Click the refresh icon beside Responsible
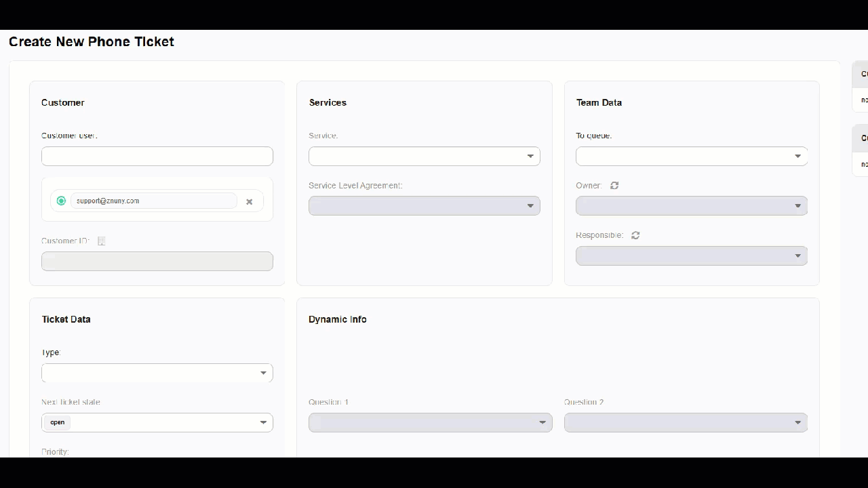This screenshot has width=868, height=488. pyautogui.click(x=635, y=235)
